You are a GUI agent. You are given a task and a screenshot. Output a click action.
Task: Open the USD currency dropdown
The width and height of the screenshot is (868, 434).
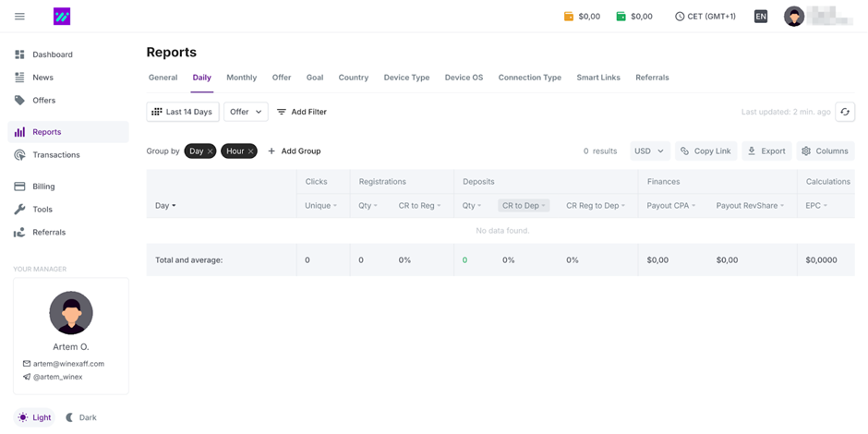click(649, 151)
